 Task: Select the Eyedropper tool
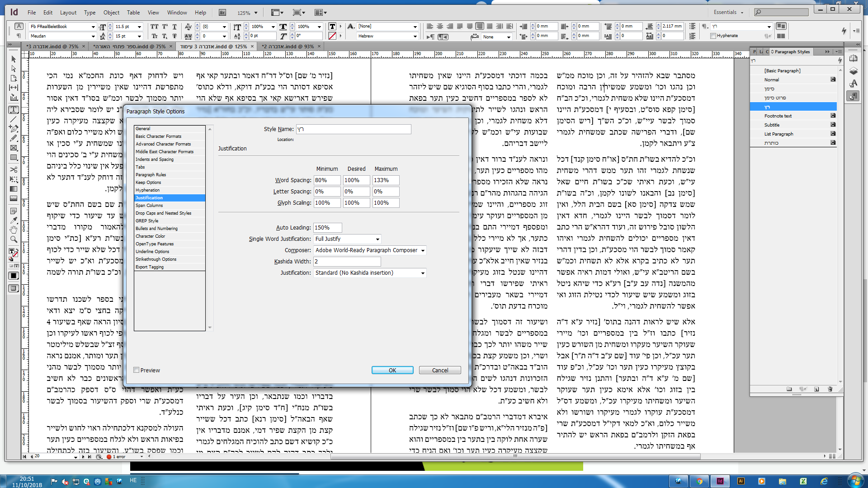pyautogui.click(x=14, y=220)
